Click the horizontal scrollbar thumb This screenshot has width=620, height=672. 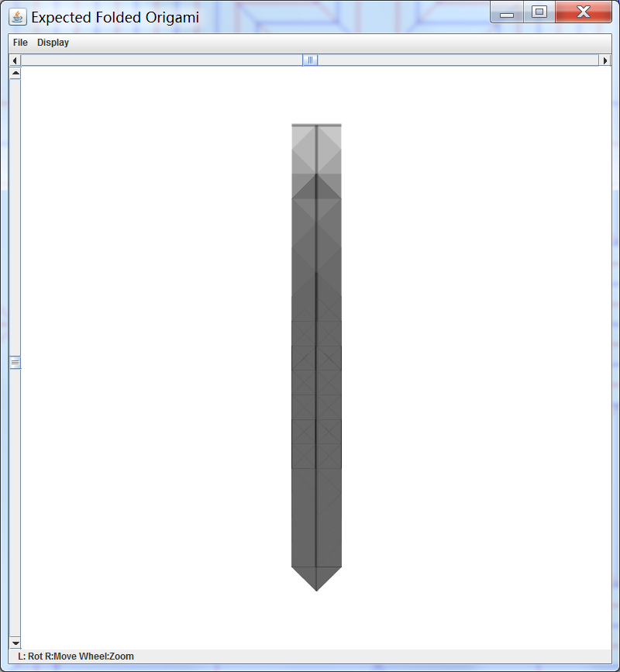tap(310, 60)
